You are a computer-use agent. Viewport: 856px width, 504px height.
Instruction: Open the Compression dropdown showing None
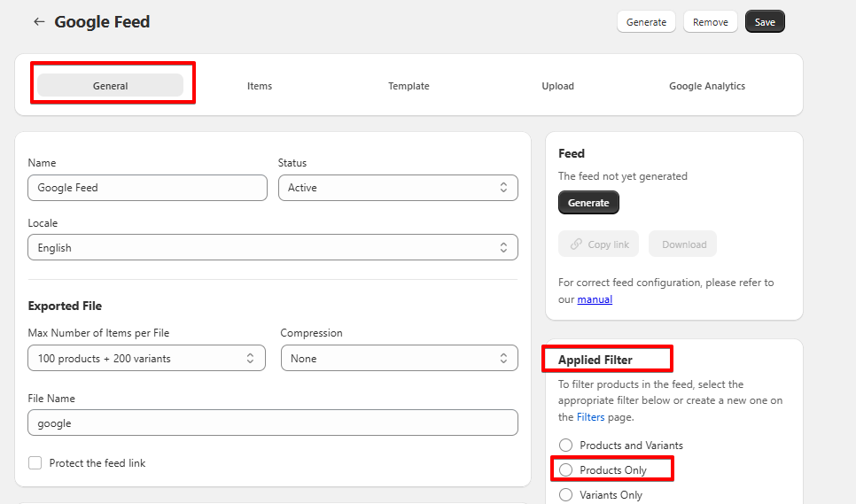click(400, 359)
